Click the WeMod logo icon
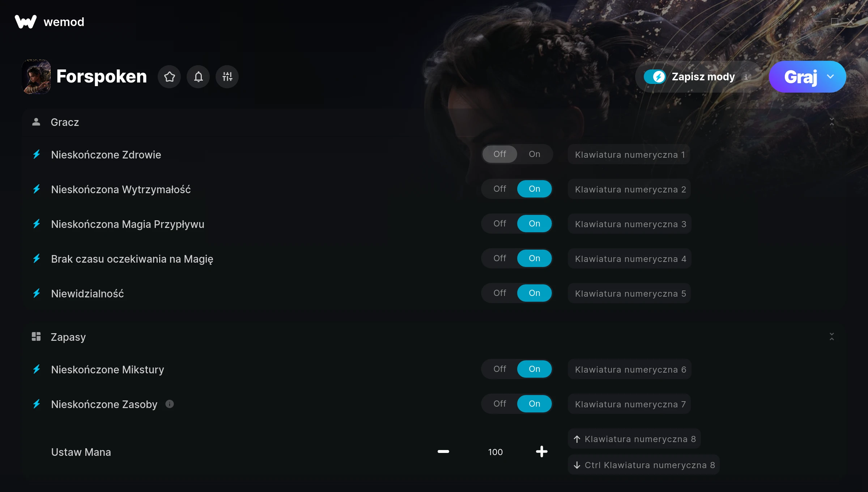Screen dimensions: 868x492 point(25,22)
